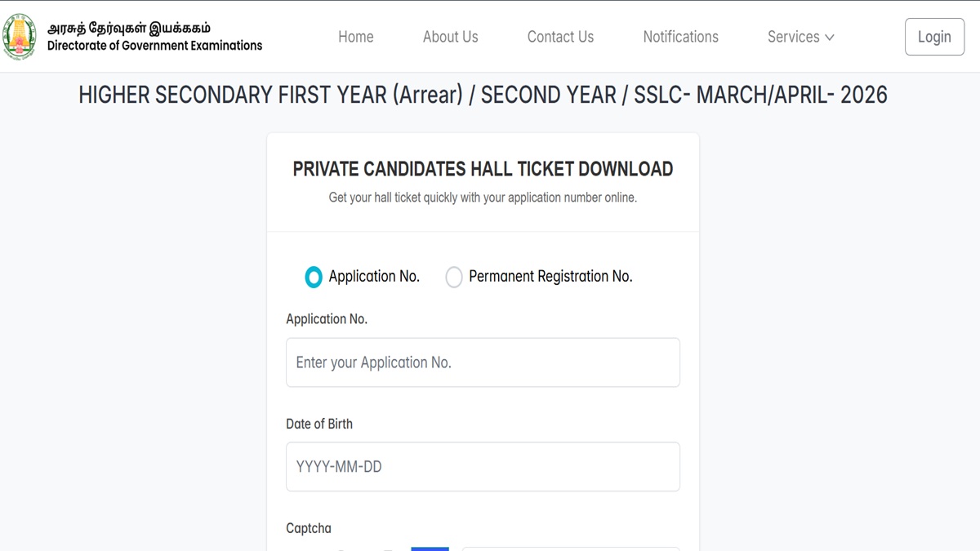
Task: Select the Application No. radio button
Action: pyautogui.click(x=314, y=278)
